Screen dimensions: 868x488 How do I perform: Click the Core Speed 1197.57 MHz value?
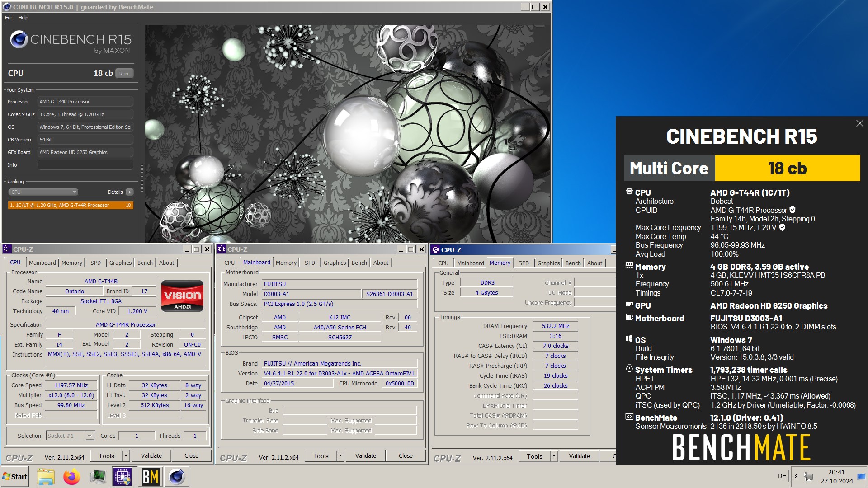click(x=71, y=385)
